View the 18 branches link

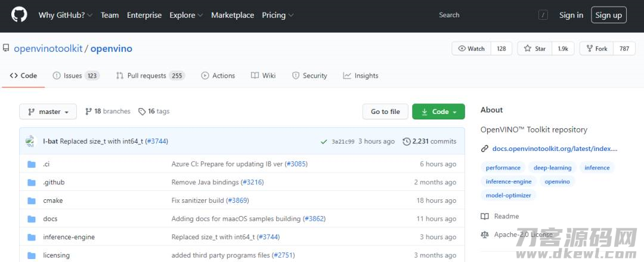coord(107,112)
